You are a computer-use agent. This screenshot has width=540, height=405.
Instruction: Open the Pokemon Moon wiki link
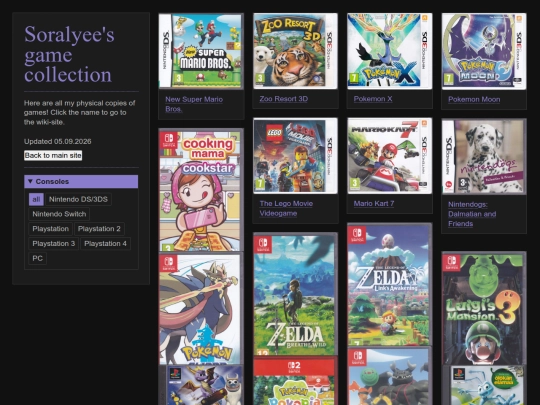point(474,100)
